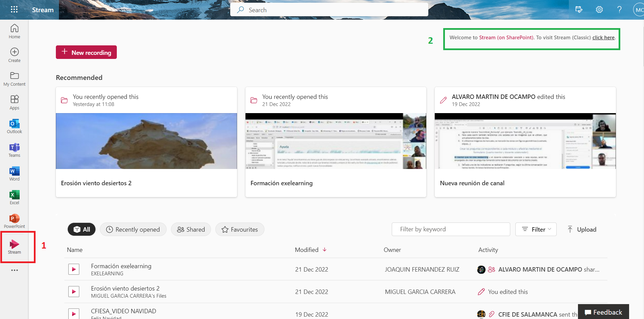Select the All filter pill
The width and height of the screenshot is (644, 319).
pos(82,229)
